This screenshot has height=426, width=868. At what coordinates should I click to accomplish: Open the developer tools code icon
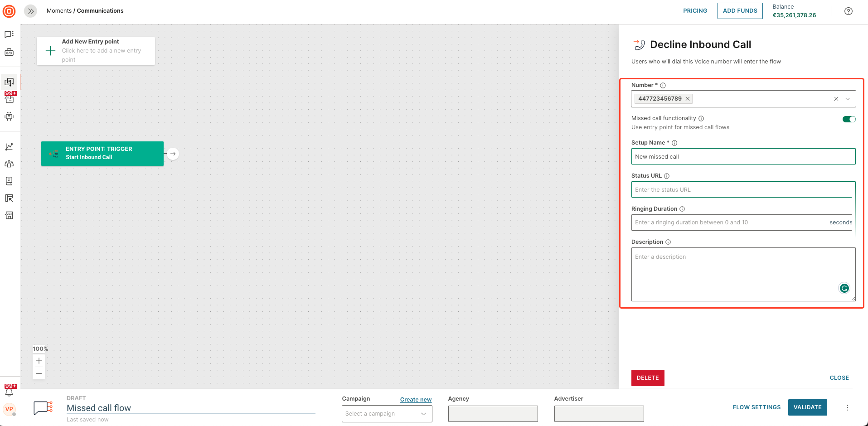pyautogui.click(x=9, y=53)
